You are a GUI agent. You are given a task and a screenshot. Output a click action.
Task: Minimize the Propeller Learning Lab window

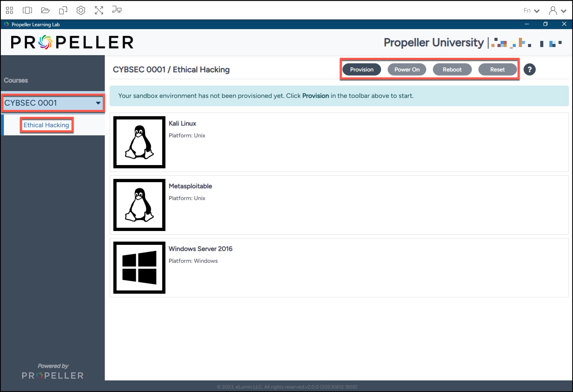(527, 24)
